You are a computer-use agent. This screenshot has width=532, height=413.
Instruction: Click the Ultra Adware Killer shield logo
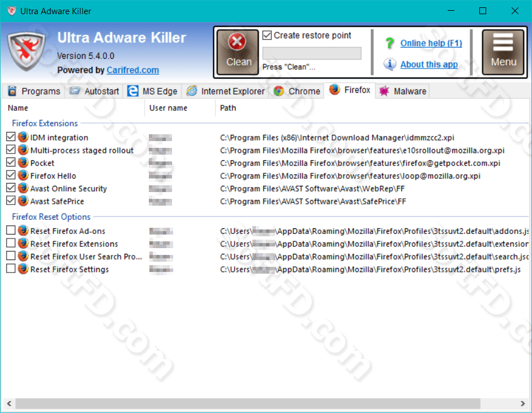pos(27,50)
